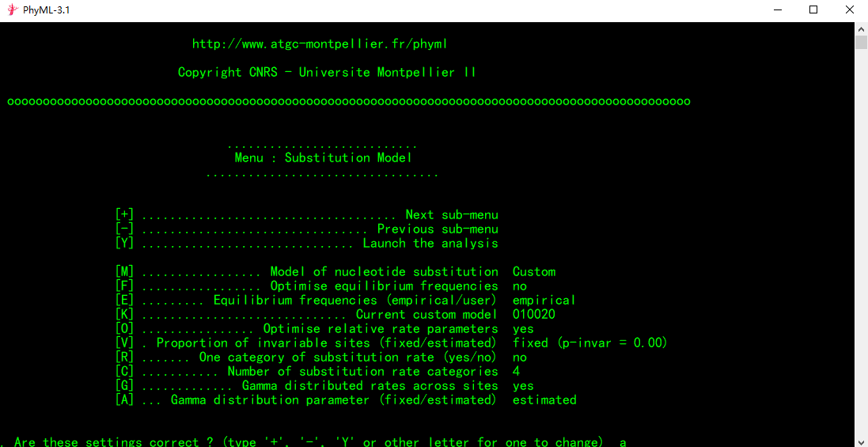The image size is (868, 447).
Task: Click the [A] Gamma distribution parameter row
Action: 346,400
